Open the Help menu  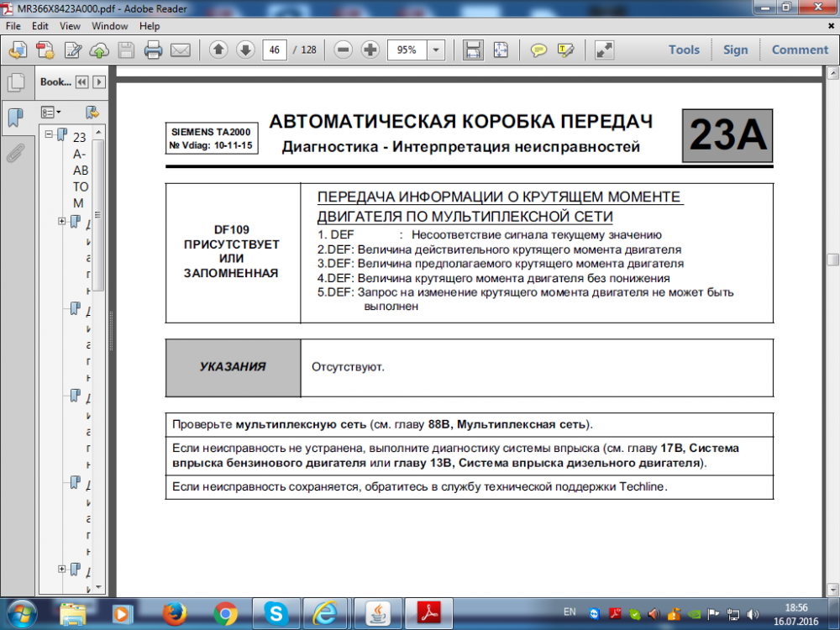coord(150,26)
